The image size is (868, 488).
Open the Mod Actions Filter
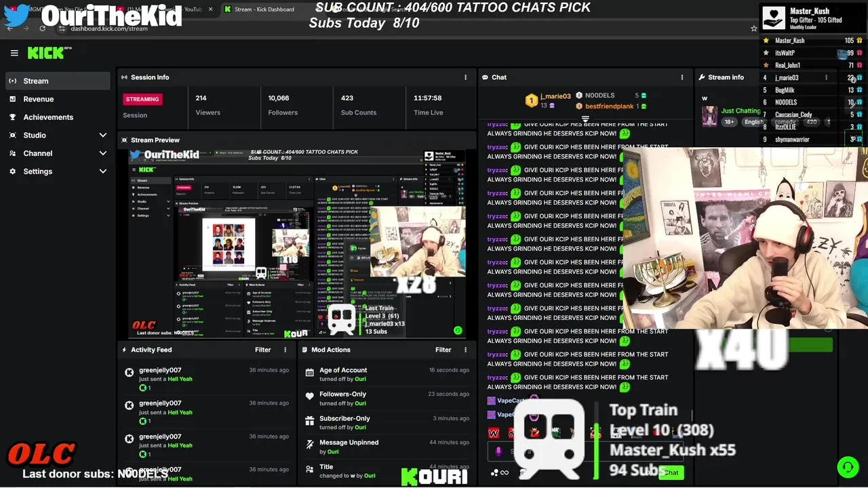443,350
